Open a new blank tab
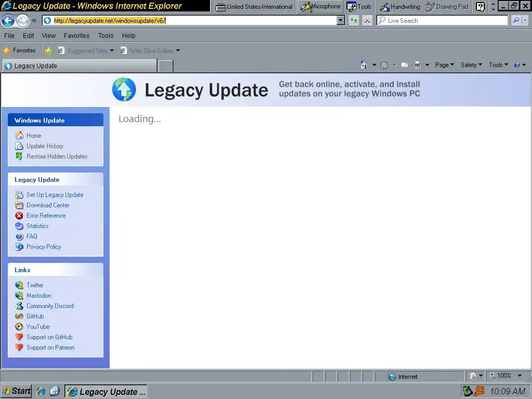The width and height of the screenshot is (532, 399). tap(166, 66)
